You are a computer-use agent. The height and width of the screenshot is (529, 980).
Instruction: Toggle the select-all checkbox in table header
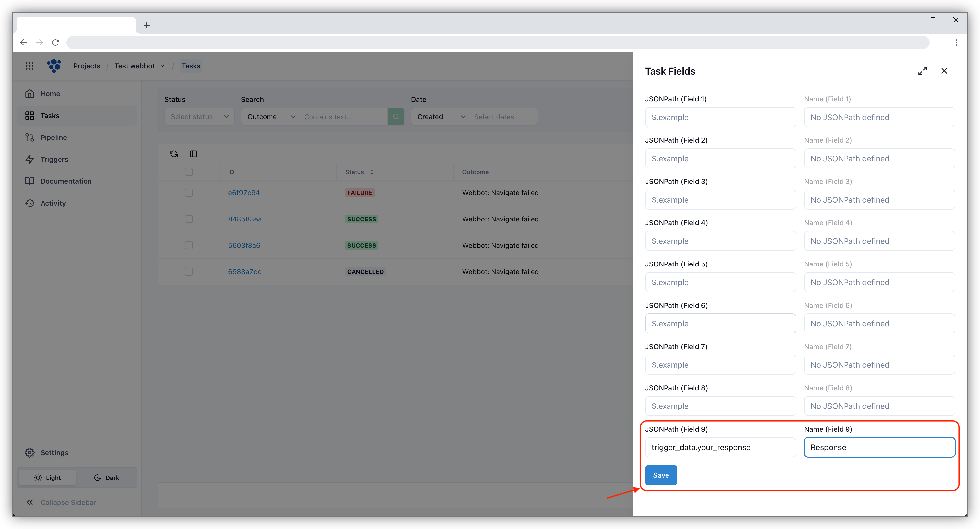coord(189,172)
